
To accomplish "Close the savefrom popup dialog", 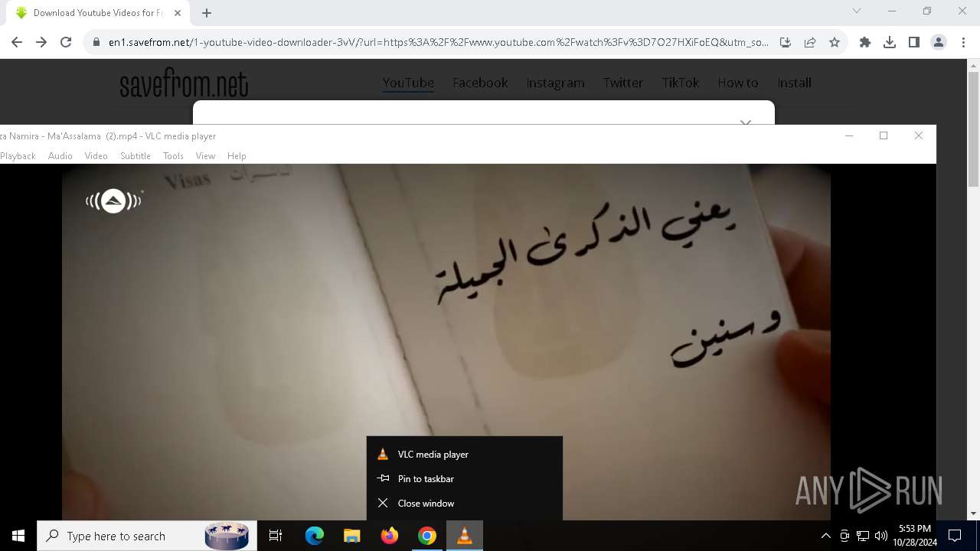I will tap(746, 122).
